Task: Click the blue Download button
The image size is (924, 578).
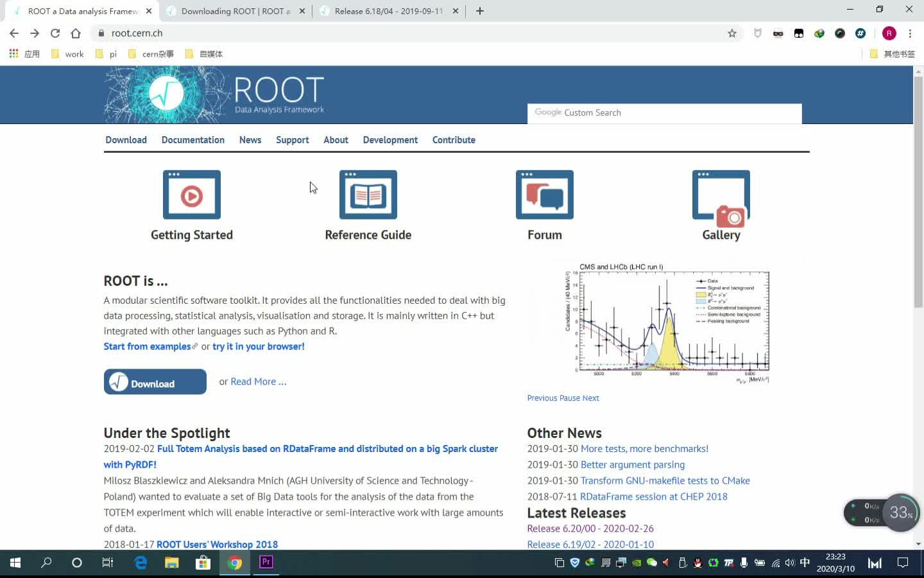Action: tap(155, 381)
